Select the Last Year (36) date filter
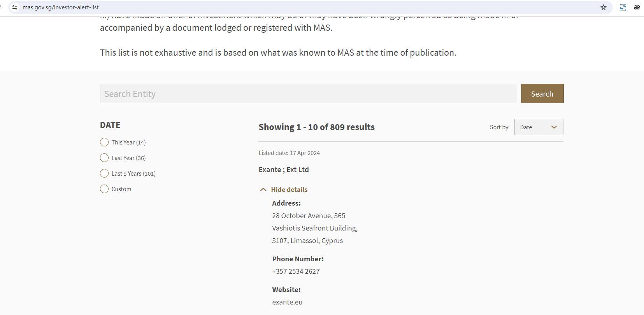Screen dimensions: 644x315 [104, 158]
